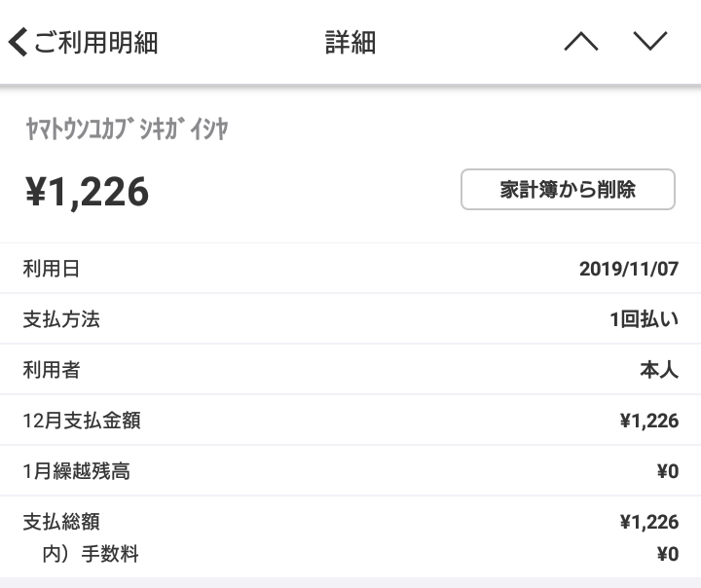Tap ¥0 fee value beside 手数料
Image resolution: width=701 pixels, height=588 pixels.
[668, 554]
